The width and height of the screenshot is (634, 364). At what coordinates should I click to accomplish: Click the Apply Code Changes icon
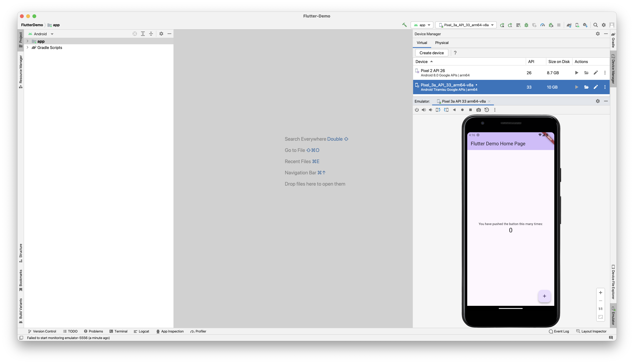pos(518,25)
